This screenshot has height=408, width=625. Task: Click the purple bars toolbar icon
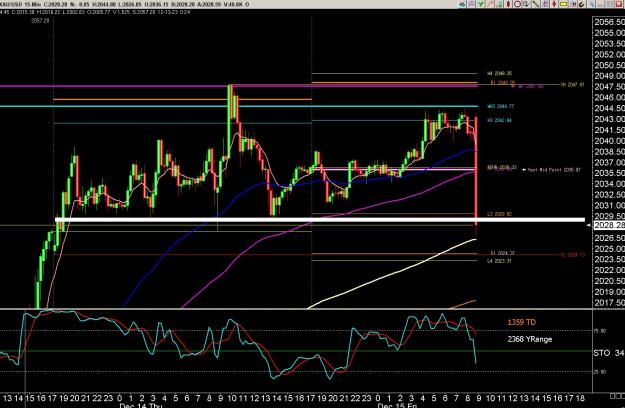tap(545, 4)
